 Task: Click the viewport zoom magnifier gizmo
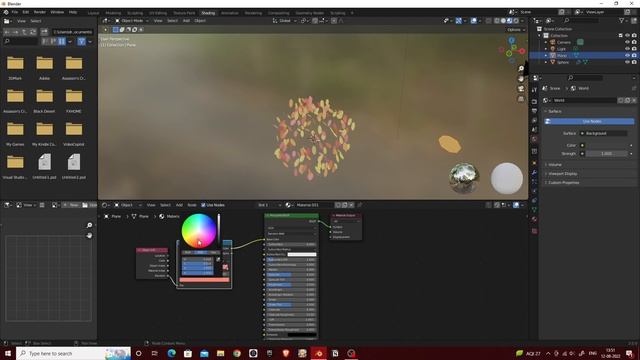521,68
